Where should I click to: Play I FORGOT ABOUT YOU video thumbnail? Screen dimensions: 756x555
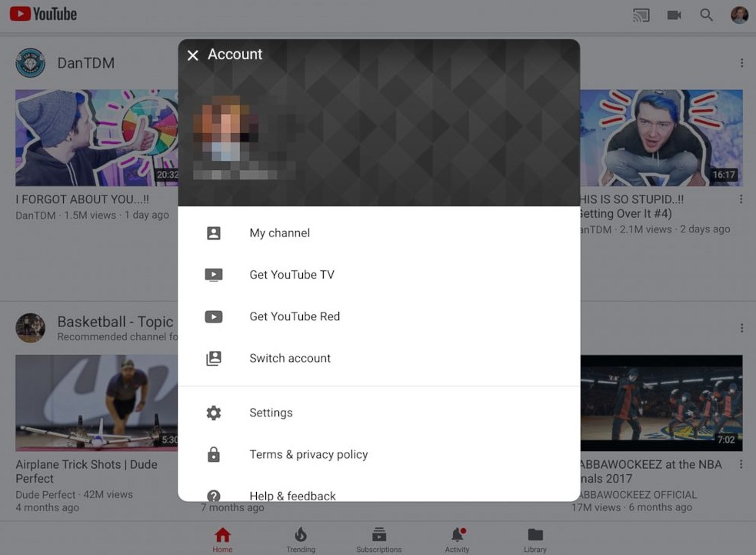(96, 138)
